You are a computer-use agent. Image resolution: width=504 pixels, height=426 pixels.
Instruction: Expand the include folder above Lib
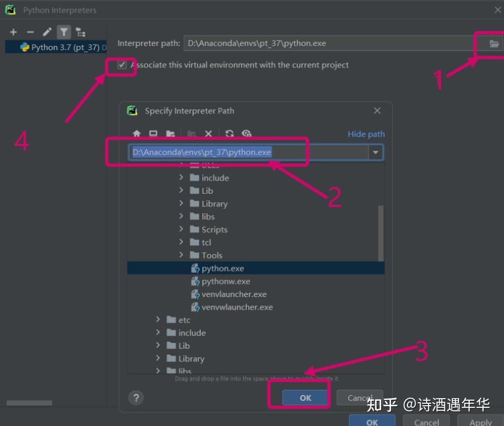[x=181, y=177]
